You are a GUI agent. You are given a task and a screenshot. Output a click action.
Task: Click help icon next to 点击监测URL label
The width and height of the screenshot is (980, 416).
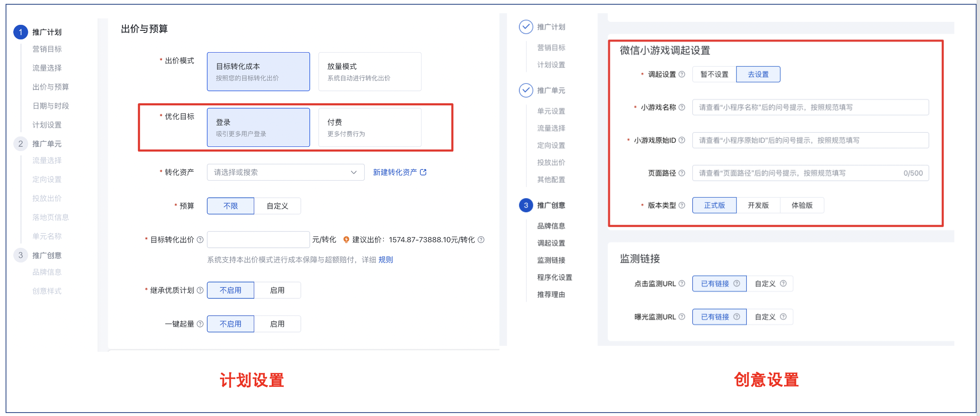click(x=682, y=284)
